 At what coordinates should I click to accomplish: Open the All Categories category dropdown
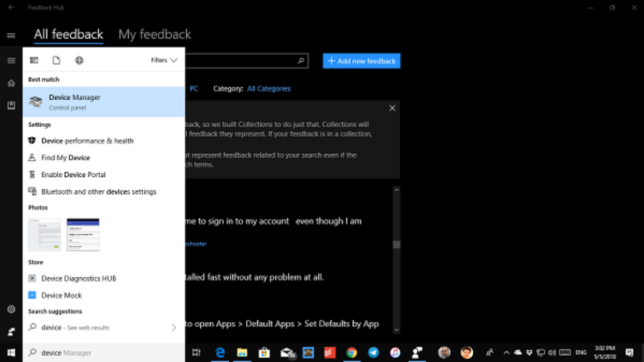(269, 88)
